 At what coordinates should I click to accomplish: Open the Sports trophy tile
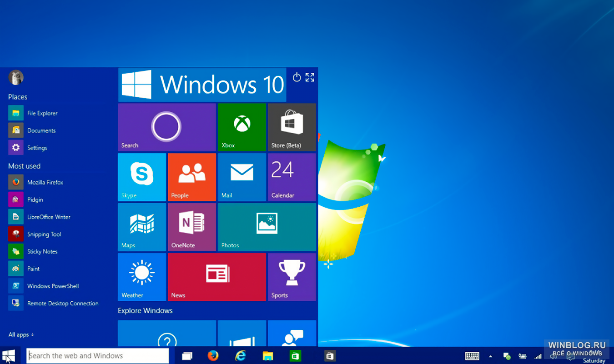292,277
